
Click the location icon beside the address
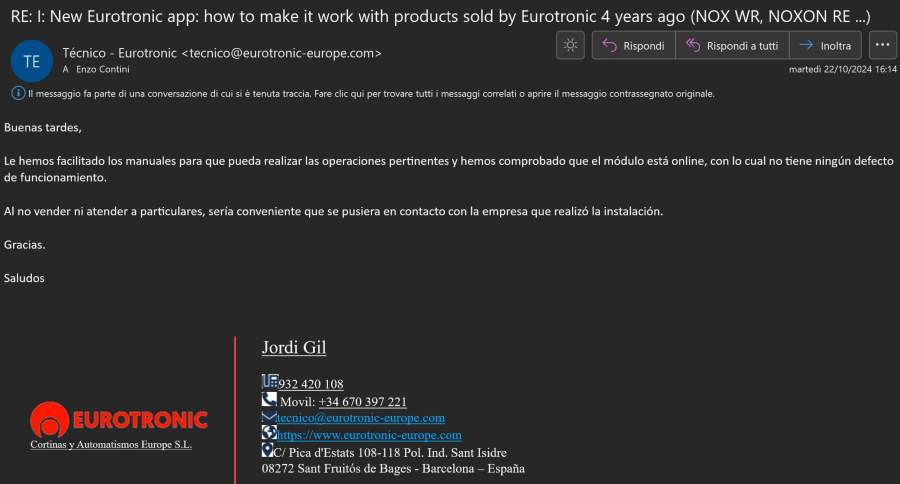click(x=267, y=450)
